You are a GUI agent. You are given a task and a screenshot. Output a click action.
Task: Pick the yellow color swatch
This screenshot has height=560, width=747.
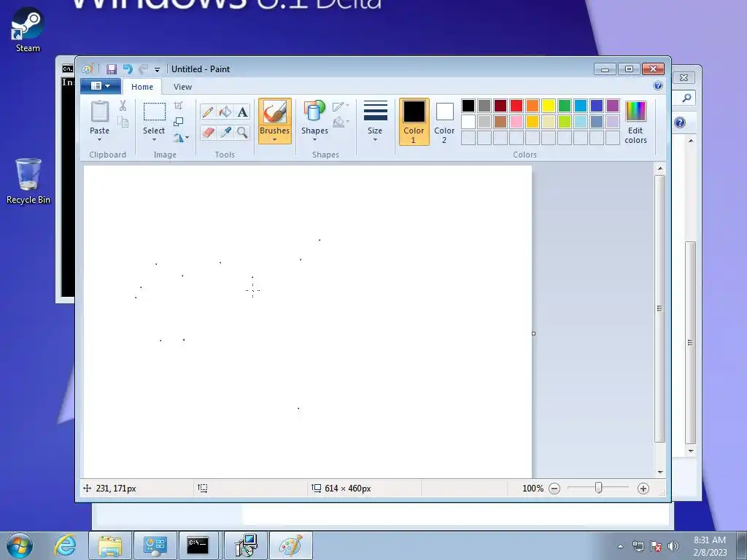(549, 106)
